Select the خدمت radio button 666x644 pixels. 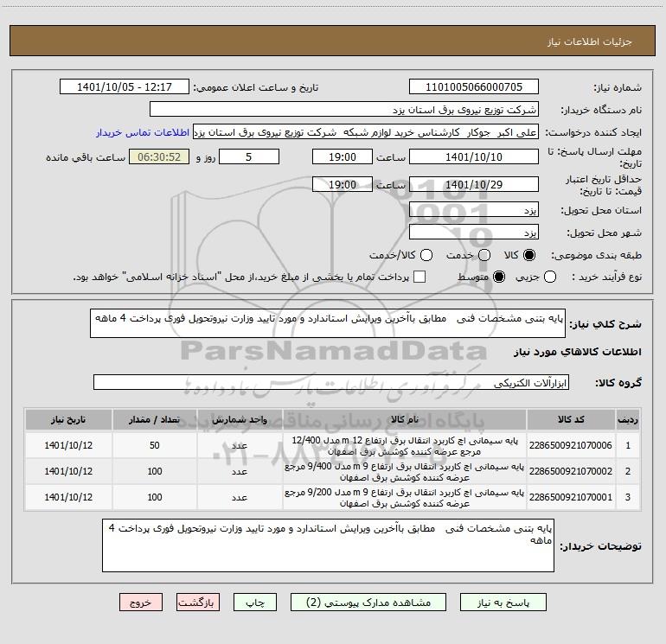(484, 255)
